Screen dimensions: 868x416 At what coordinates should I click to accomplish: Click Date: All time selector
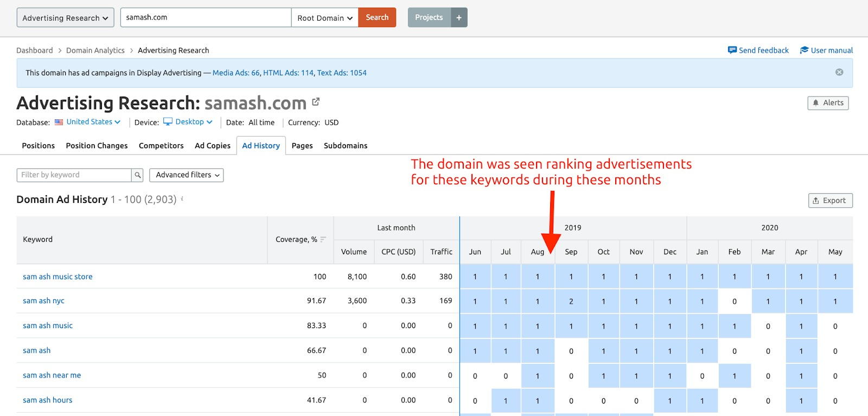250,123
